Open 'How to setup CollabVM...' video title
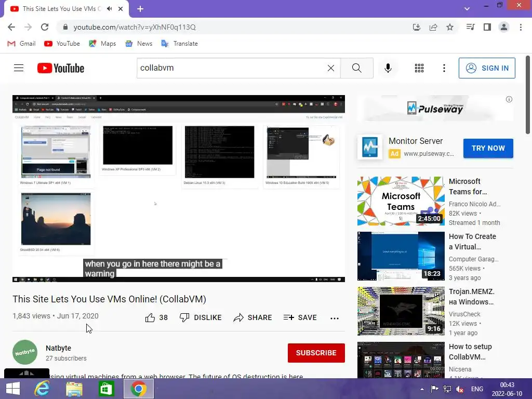The image size is (532, 399). coord(470,352)
